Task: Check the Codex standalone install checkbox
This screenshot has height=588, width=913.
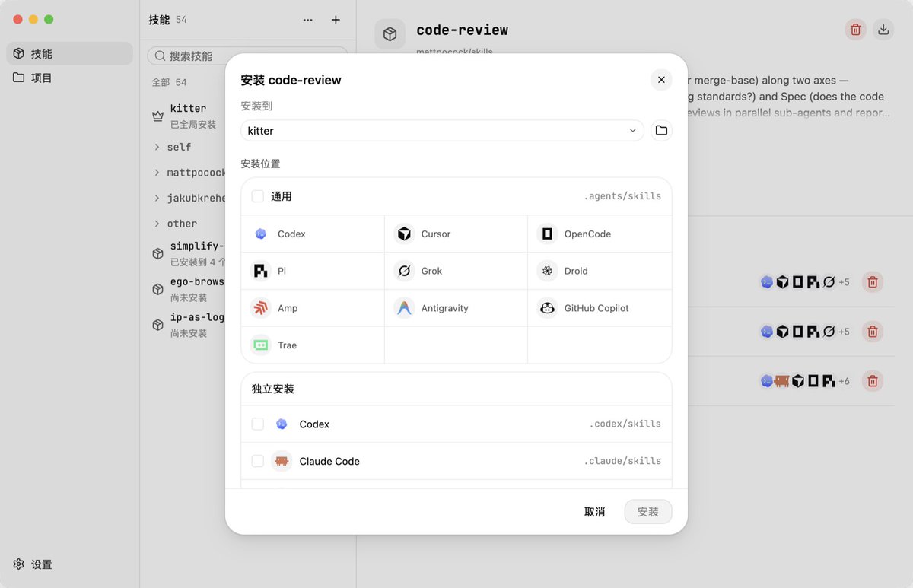Action: pos(258,424)
